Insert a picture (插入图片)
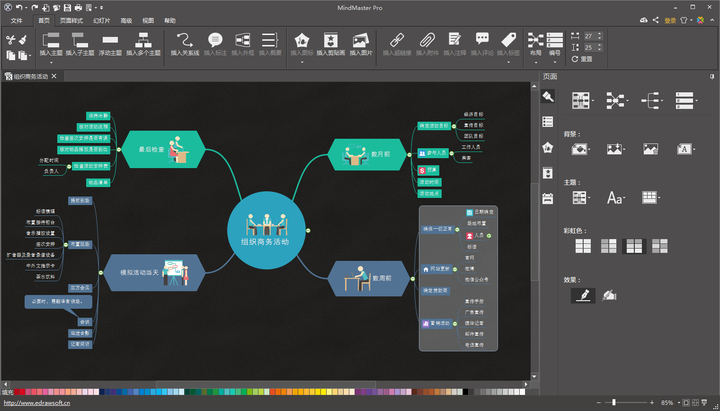 click(x=361, y=45)
